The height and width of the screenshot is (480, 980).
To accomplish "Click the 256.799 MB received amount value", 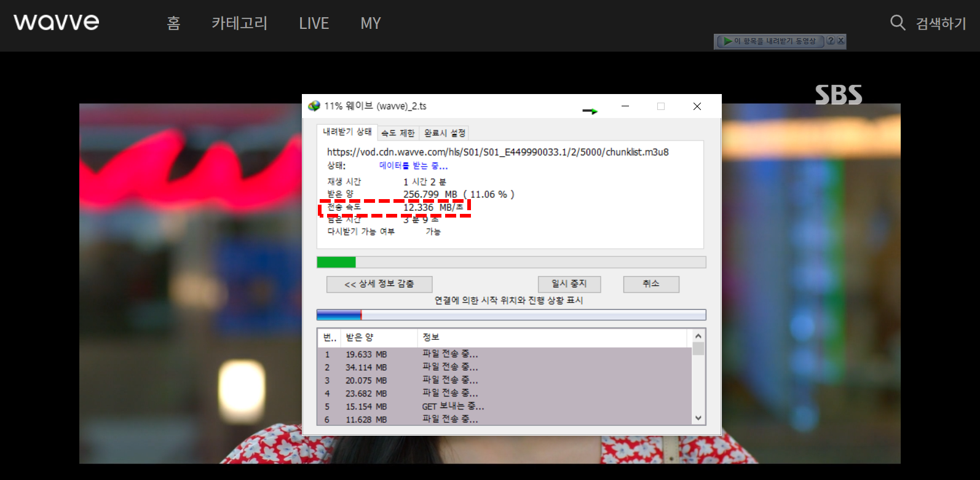I will pyautogui.click(x=430, y=194).
